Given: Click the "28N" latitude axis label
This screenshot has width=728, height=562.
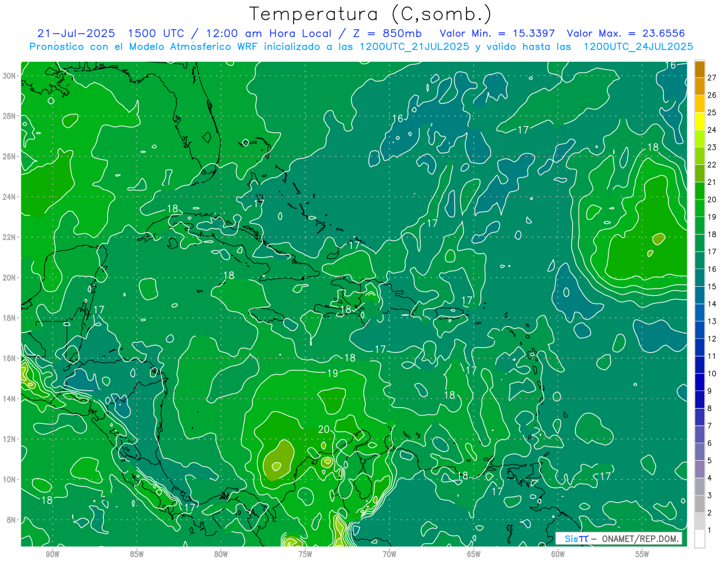Looking at the screenshot, I should (x=9, y=116).
